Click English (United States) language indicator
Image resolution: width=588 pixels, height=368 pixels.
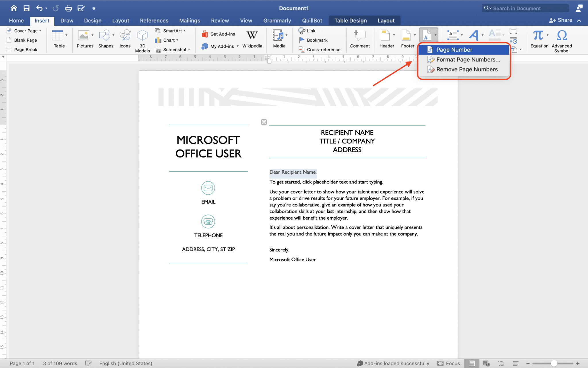(126, 363)
